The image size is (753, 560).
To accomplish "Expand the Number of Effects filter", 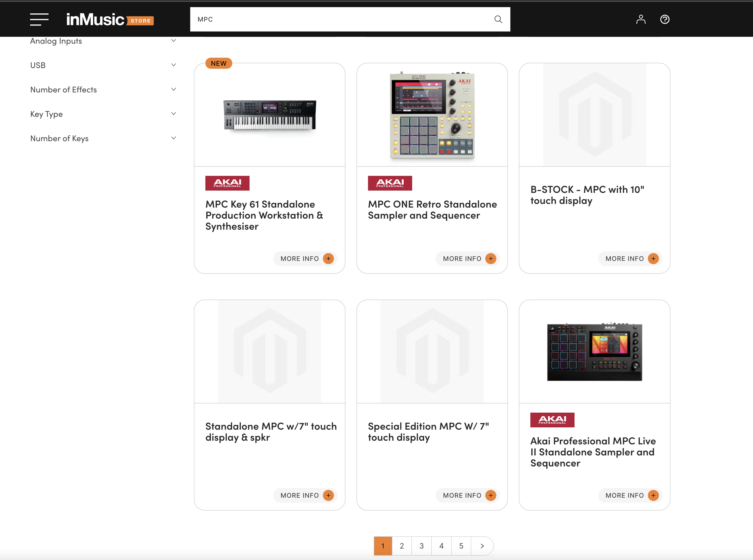I will tap(173, 89).
